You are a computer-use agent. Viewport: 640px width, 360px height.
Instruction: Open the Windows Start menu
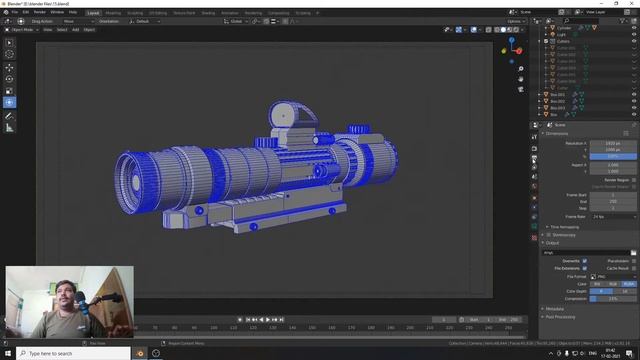(x=8, y=353)
